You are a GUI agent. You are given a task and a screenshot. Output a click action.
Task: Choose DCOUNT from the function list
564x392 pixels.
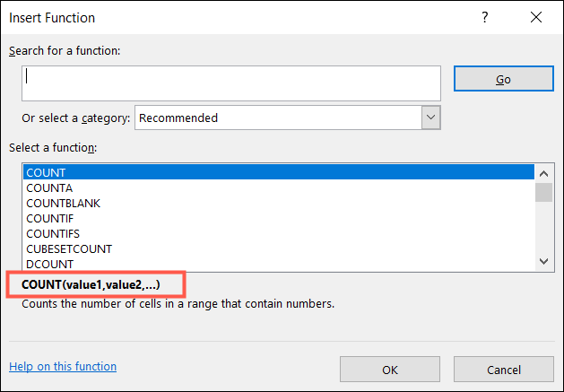(48, 263)
